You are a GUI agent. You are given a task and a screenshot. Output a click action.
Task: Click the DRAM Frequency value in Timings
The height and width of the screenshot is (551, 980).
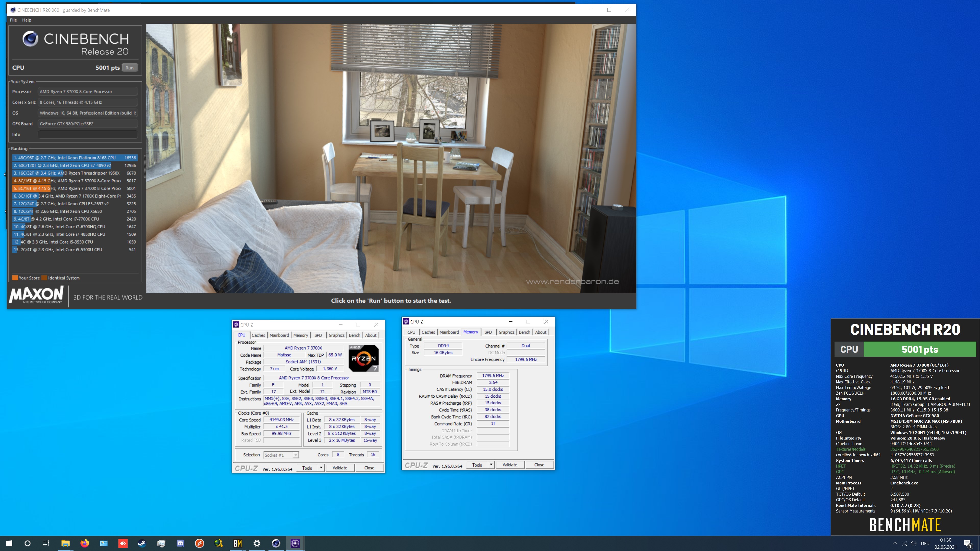coord(493,375)
